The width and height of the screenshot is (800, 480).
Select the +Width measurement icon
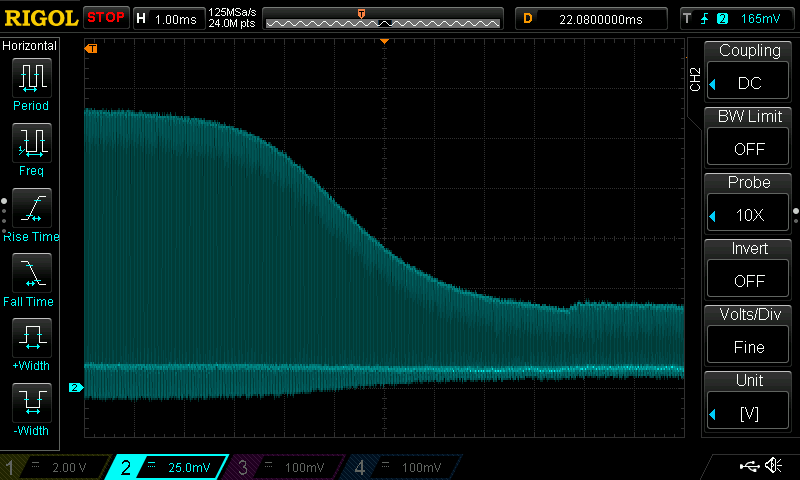[x=31, y=338]
